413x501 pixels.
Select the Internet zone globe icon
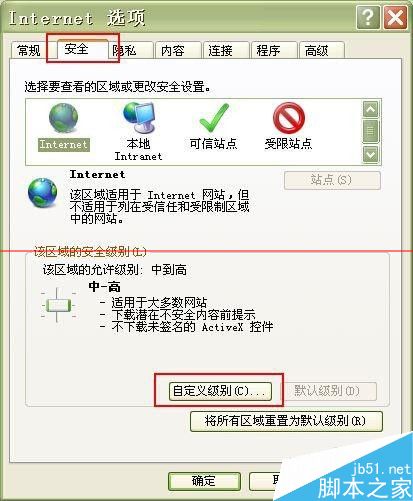(x=63, y=118)
